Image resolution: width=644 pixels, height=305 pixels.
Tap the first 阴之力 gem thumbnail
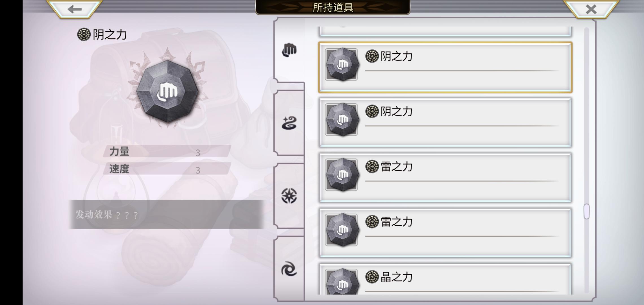342,64
